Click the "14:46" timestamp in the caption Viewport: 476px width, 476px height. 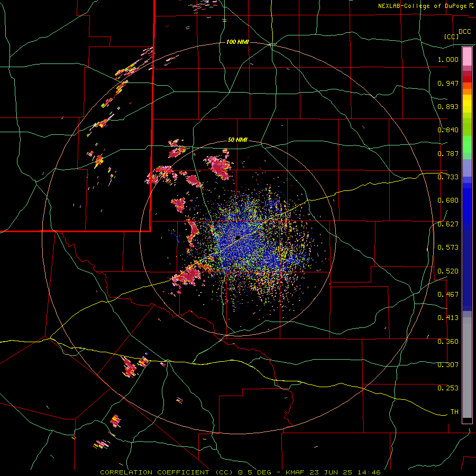tap(369, 472)
